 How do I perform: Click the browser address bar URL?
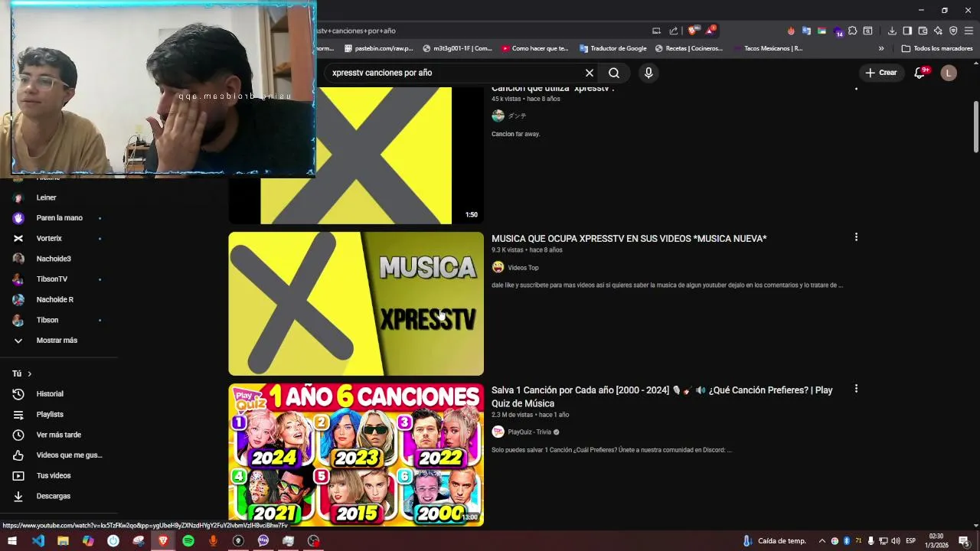tap(355, 31)
